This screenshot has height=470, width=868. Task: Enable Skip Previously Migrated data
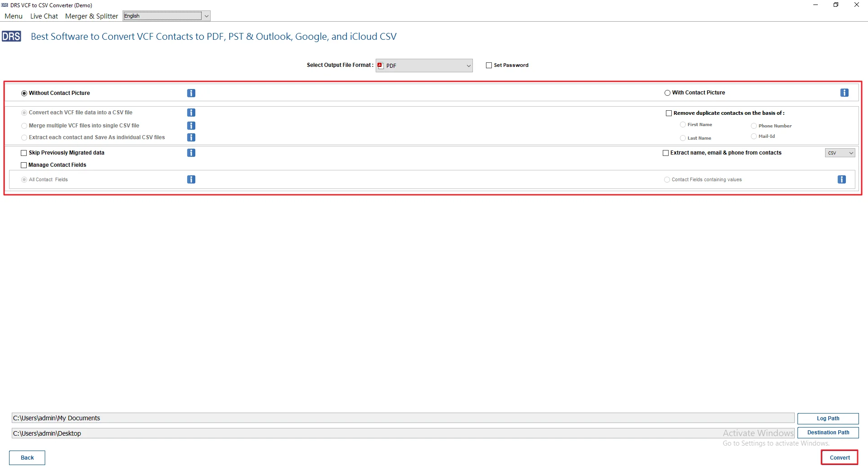click(24, 153)
